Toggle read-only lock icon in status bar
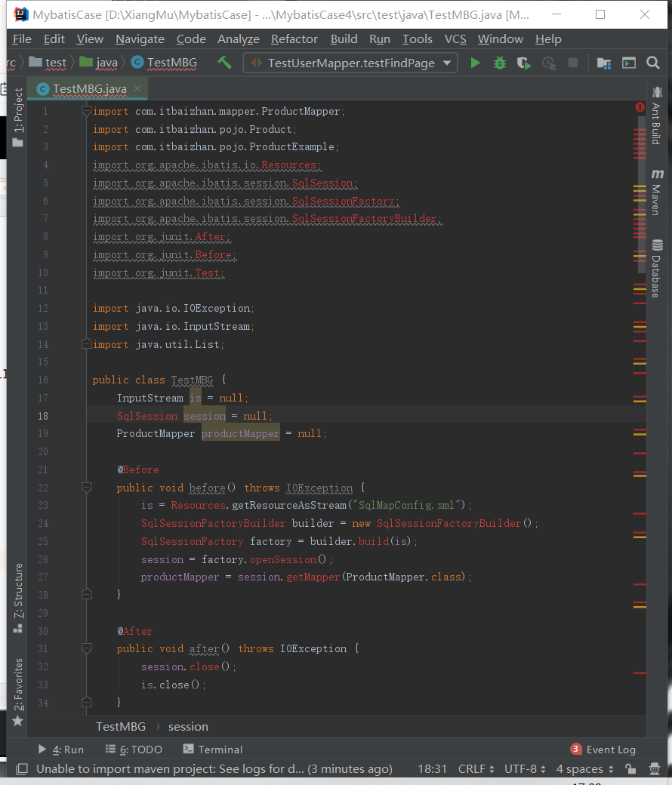 pyautogui.click(x=630, y=768)
